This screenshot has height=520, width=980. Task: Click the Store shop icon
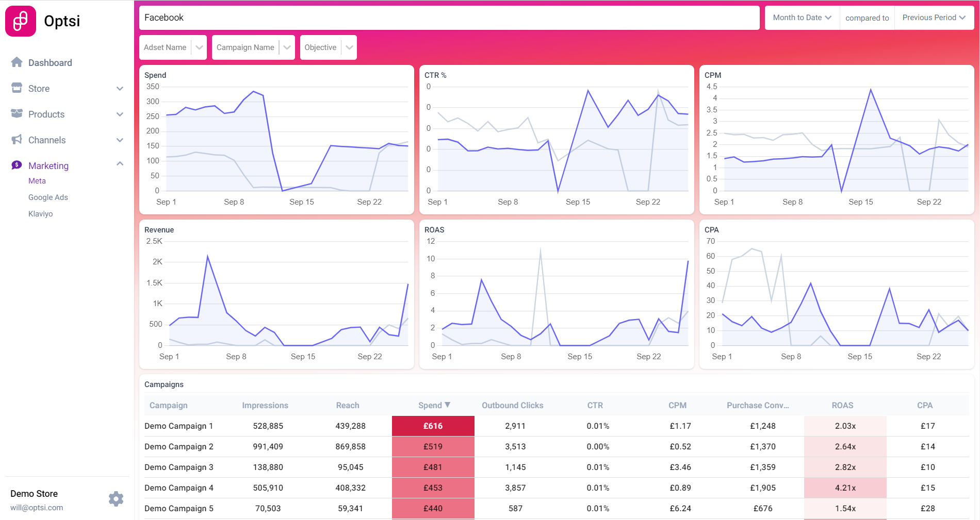pos(17,88)
